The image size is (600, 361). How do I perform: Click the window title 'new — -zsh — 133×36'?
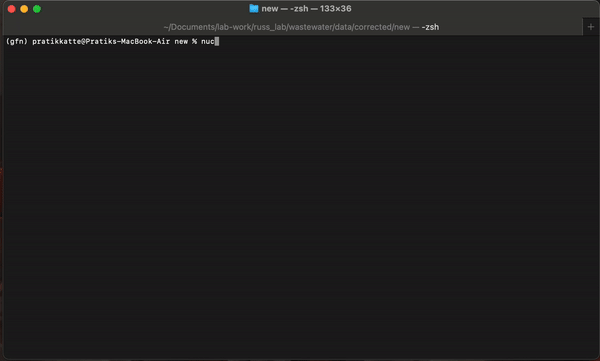[306, 8]
